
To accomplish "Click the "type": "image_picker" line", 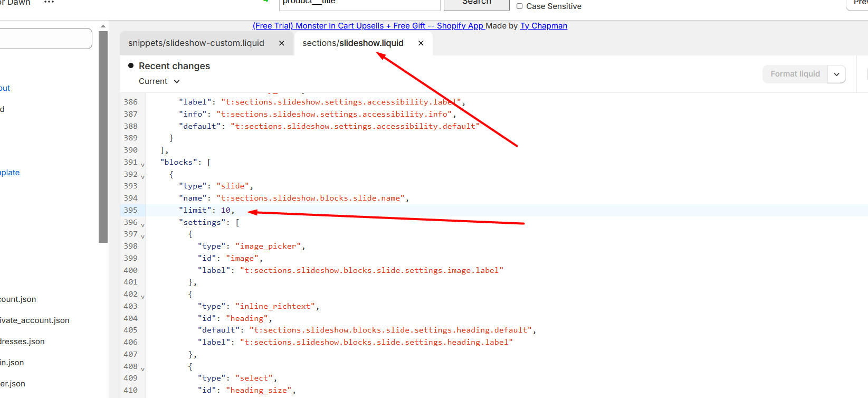I will 251,246.
